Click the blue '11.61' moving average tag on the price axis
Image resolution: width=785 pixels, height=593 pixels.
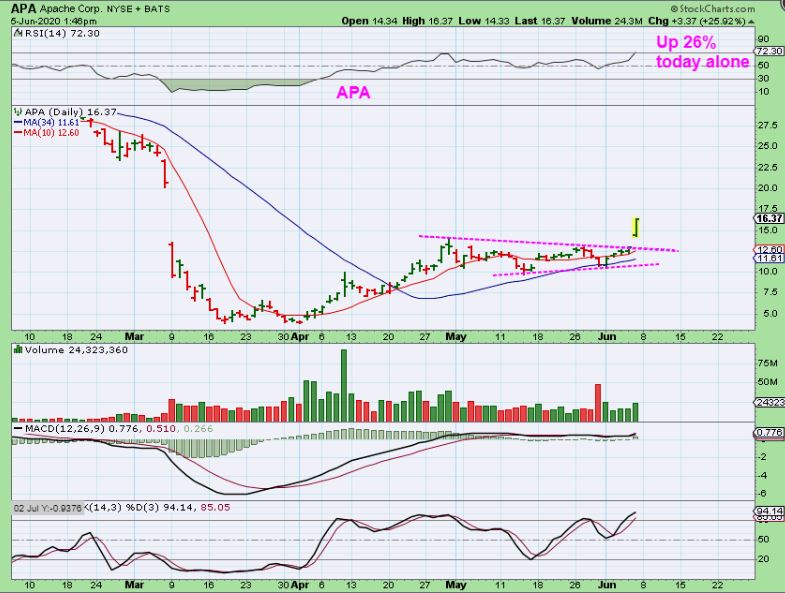point(769,258)
